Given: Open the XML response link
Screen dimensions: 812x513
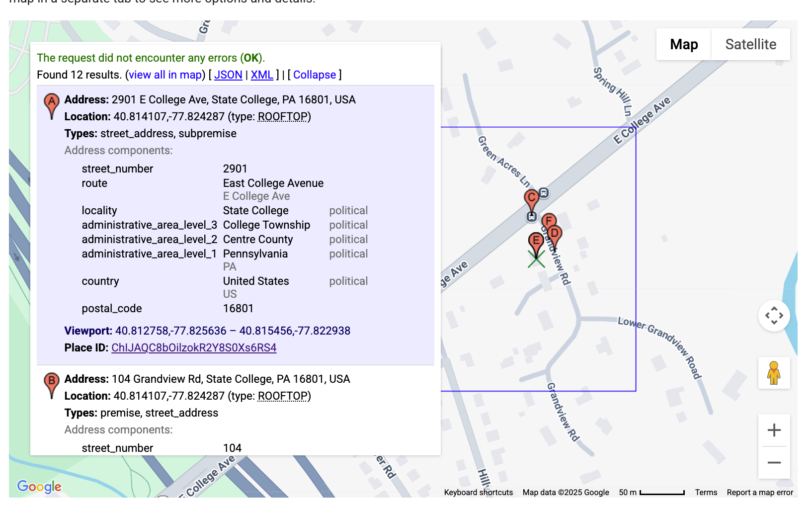Looking at the screenshot, I should click(x=262, y=75).
